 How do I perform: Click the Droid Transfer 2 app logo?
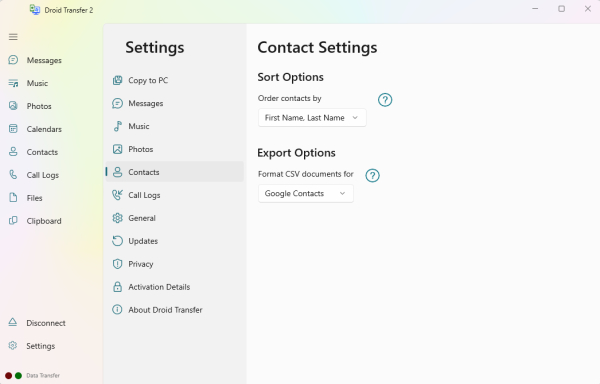coord(35,10)
